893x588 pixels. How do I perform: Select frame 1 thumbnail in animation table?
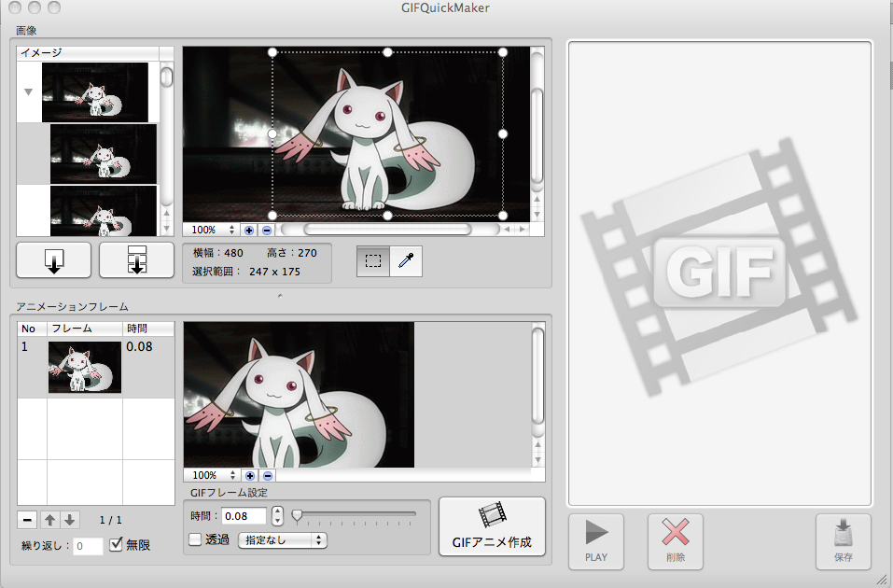tap(85, 367)
